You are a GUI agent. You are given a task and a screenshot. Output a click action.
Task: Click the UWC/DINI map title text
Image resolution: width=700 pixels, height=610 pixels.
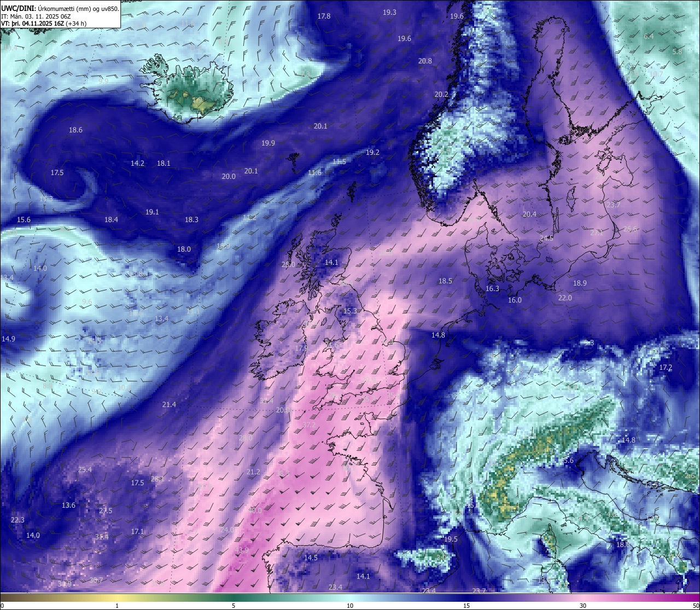click(60, 9)
